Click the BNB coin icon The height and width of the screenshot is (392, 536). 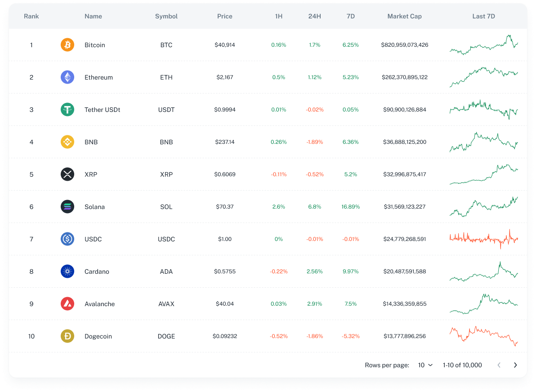point(67,142)
